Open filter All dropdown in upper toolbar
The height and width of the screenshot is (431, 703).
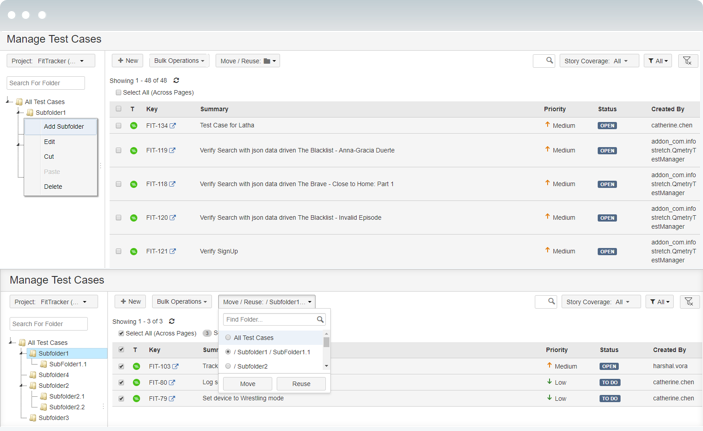(x=658, y=61)
